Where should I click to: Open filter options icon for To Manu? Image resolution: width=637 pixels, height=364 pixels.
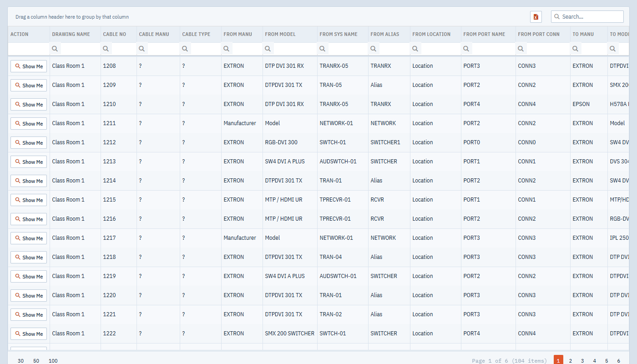pyautogui.click(x=576, y=49)
